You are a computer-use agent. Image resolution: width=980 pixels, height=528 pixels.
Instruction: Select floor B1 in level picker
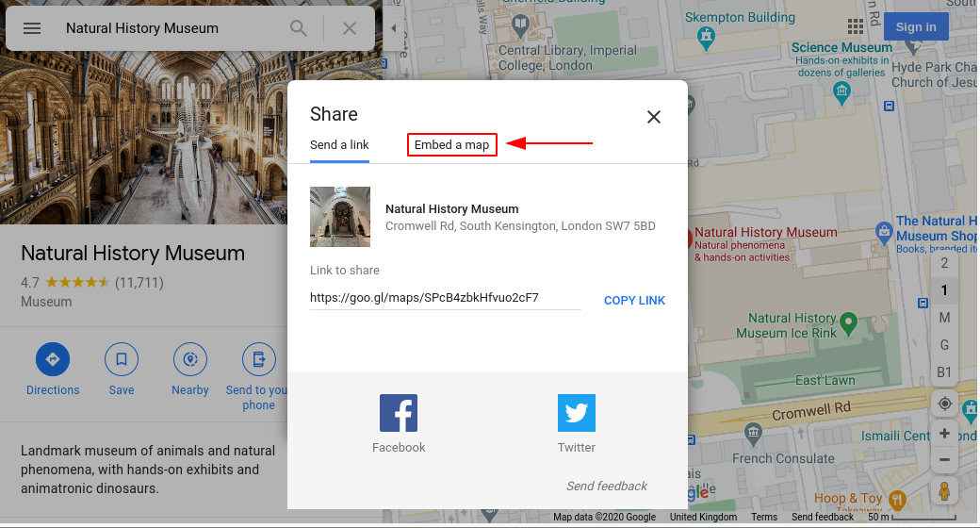pyautogui.click(x=944, y=372)
